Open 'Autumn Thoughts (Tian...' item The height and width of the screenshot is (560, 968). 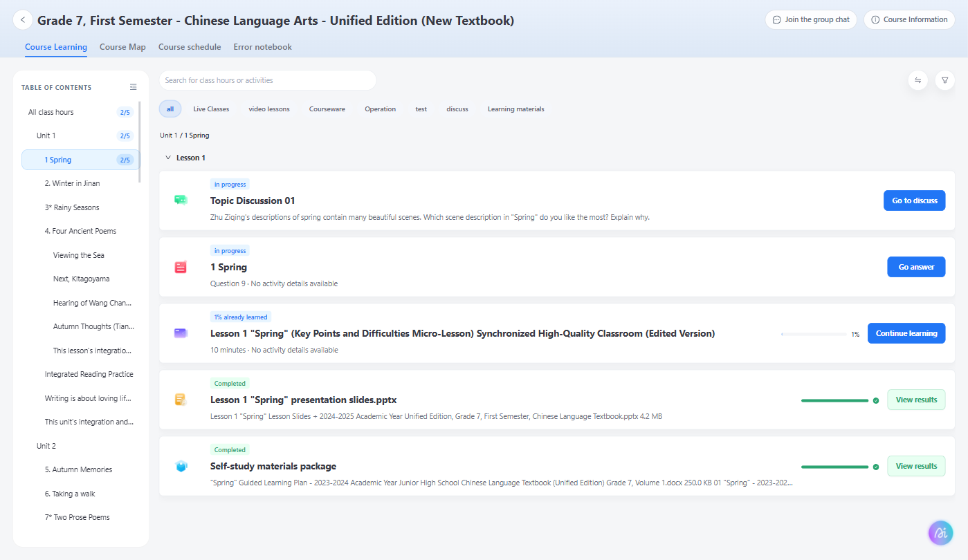pyautogui.click(x=93, y=326)
